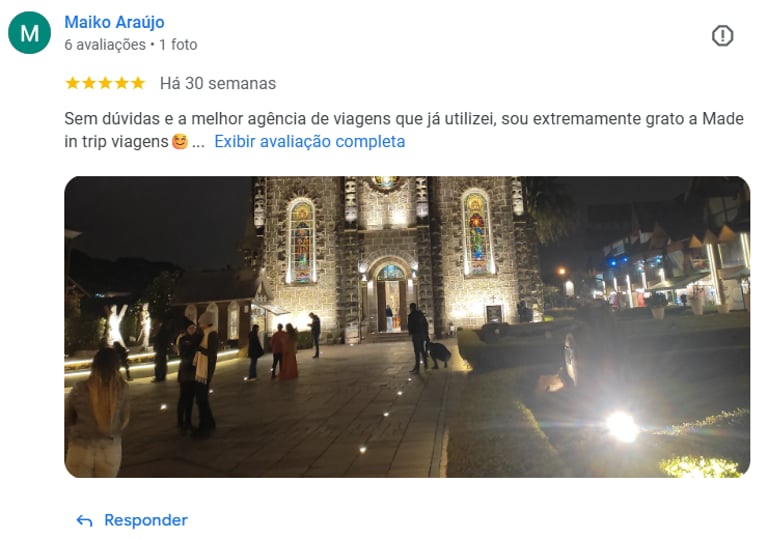768x539 pixels.
Task: Click the curved reply arrow icon
Action: (x=84, y=521)
